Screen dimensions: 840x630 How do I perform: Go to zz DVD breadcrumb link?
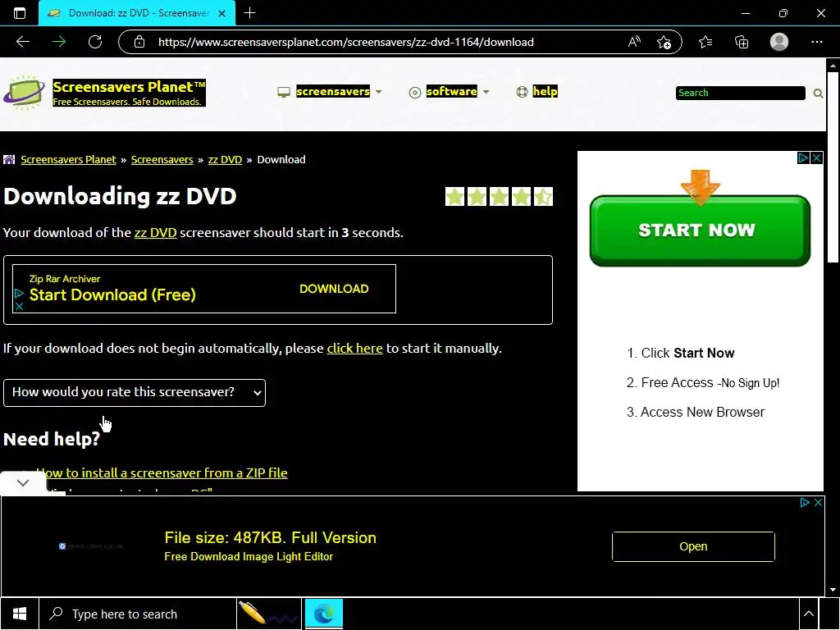[x=225, y=160]
